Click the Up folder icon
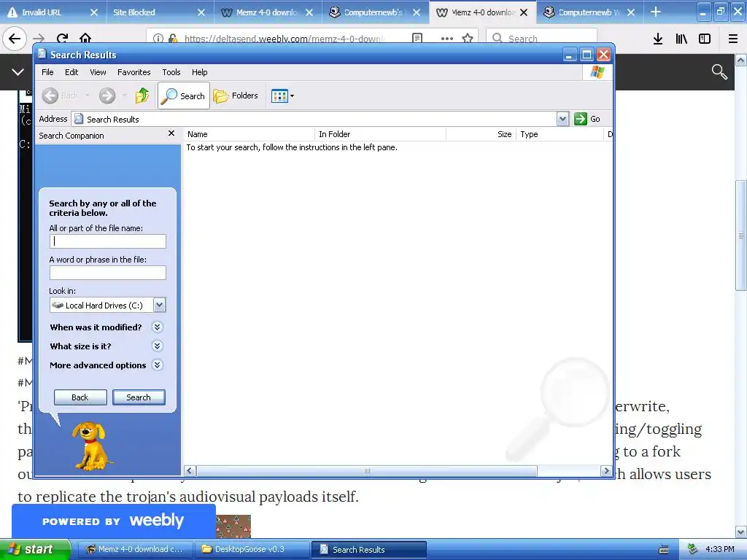Image resolution: width=747 pixels, height=560 pixels. pos(142,96)
